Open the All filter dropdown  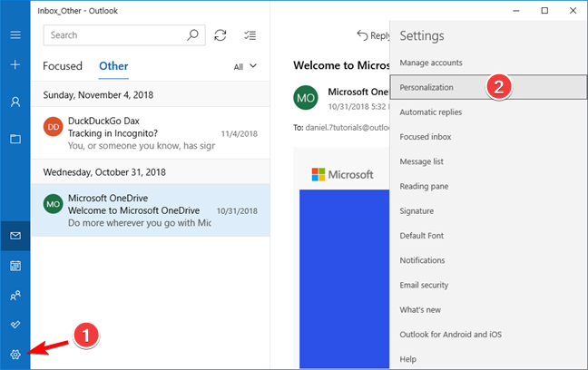point(245,67)
